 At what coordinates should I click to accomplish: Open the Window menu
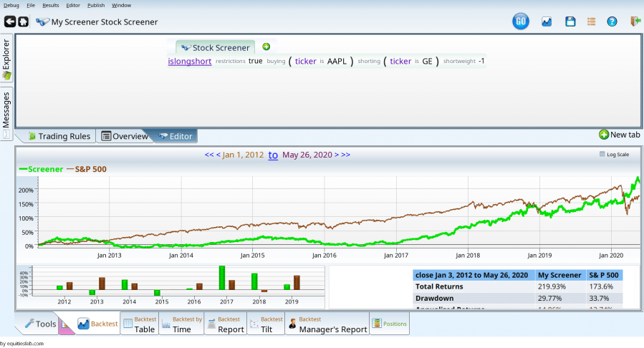[x=121, y=5]
